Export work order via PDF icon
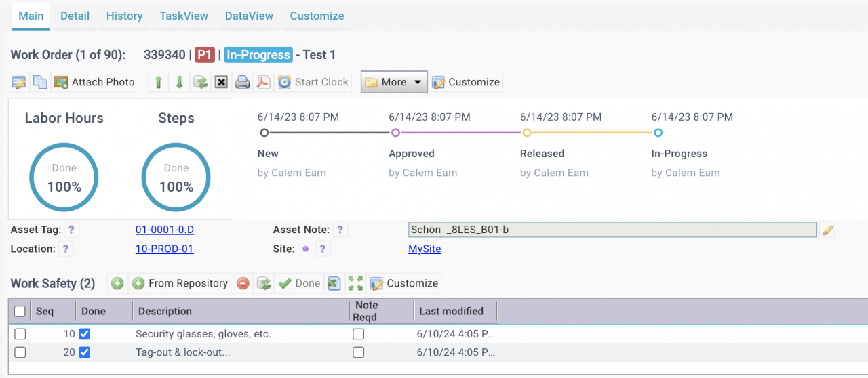 (262, 82)
